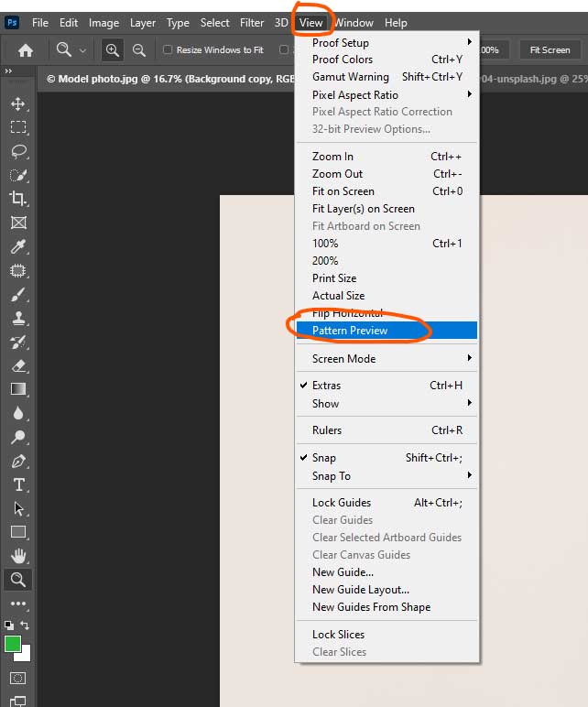Toggle Proof Colors menu item
Screen dimensions: 588x707
(387, 60)
